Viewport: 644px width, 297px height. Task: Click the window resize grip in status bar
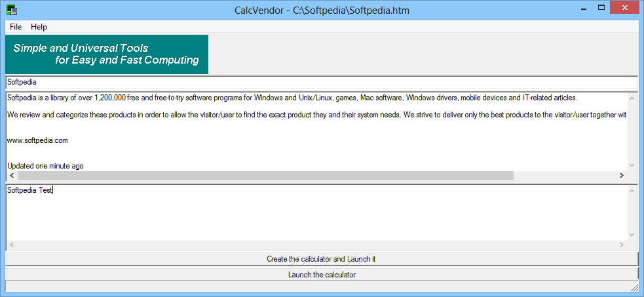[635, 287]
